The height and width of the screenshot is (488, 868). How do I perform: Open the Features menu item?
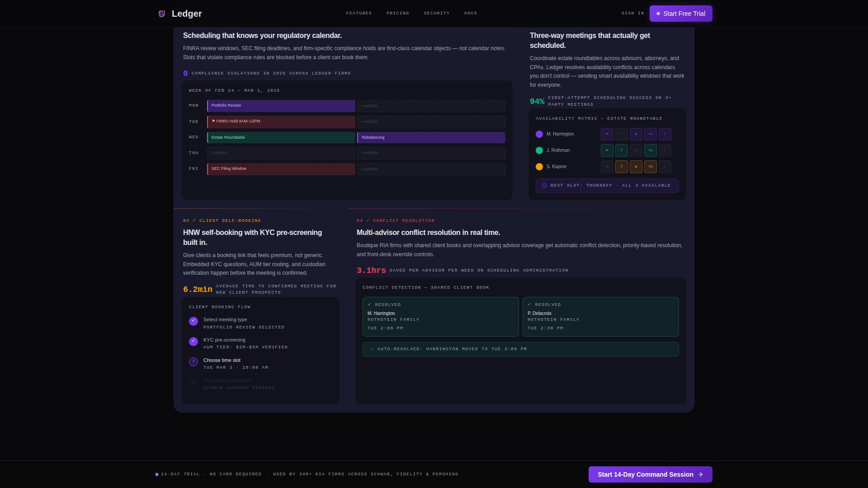click(x=359, y=13)
